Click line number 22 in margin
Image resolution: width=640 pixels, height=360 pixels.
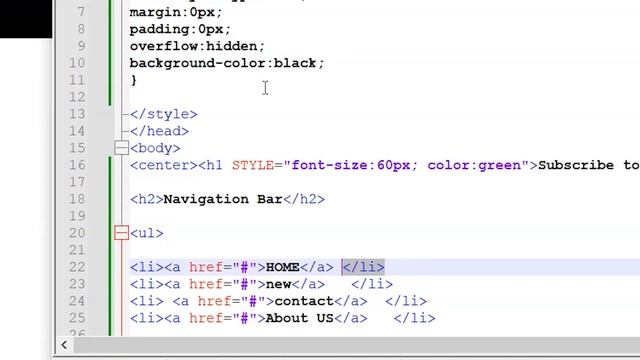point(77,267)
